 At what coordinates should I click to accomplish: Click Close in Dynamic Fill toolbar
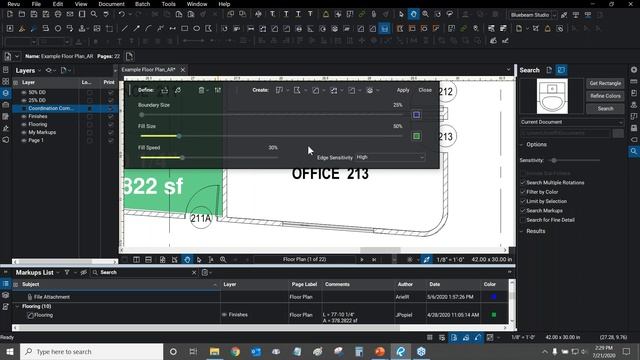(x=425, y=90)
